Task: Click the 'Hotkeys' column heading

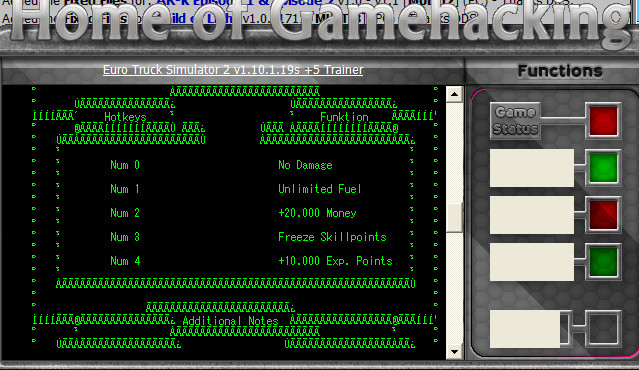Action: tap(125, 117)
